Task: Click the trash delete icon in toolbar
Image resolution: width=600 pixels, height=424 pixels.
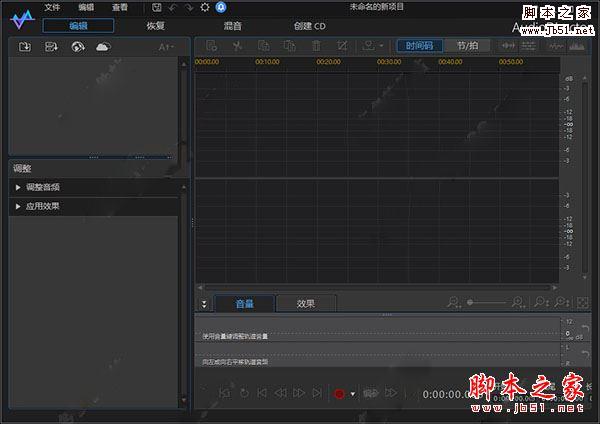Action: pyautogui.click(x=316, y=46)
